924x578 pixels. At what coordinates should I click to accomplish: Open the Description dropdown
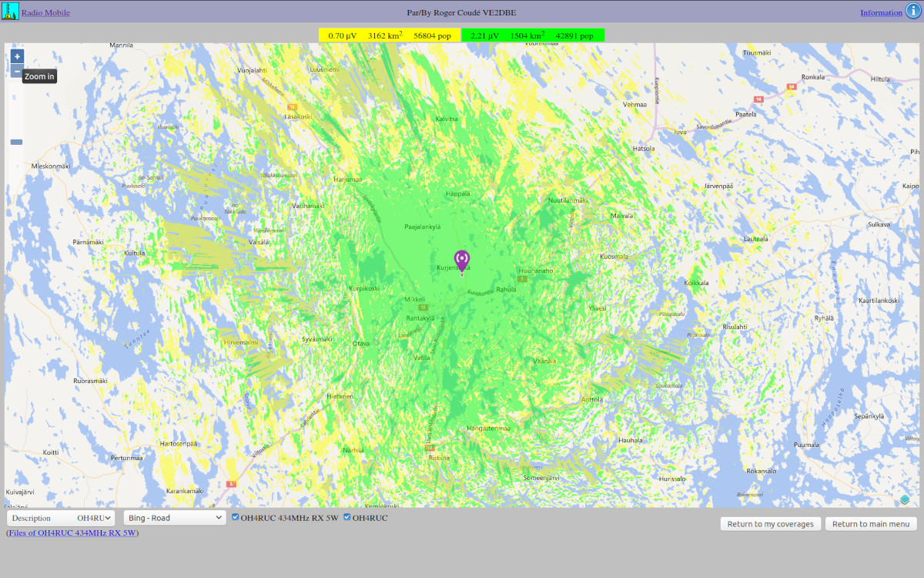[x=61, y=518]
